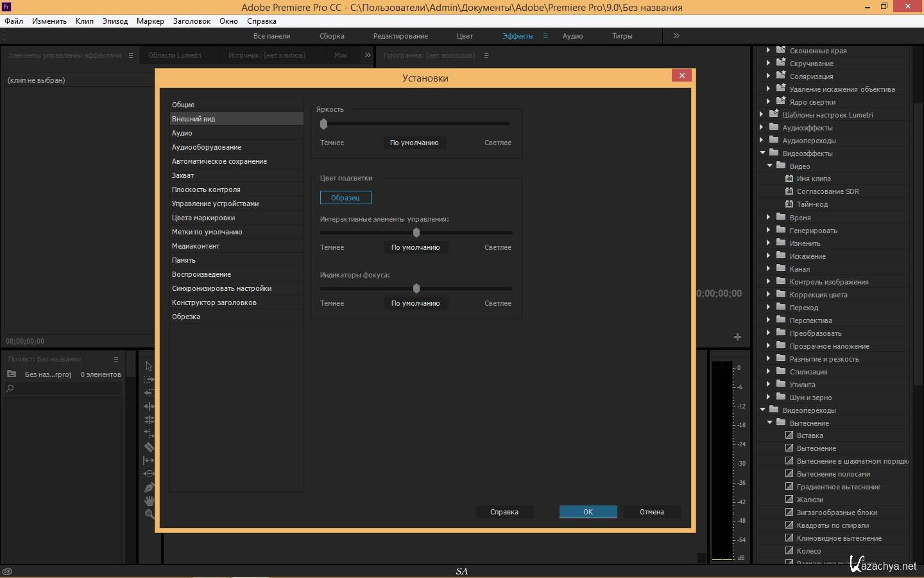924x578 pixels.
Task: Open the Проект panel menu icon
Action: [x=116, y=359]
